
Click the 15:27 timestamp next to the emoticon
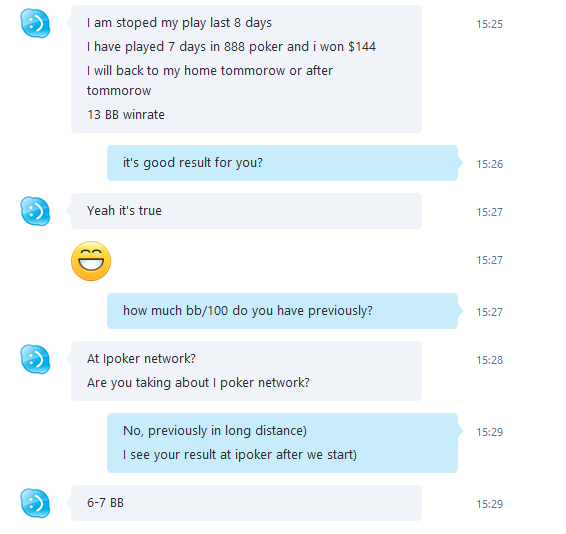[489, 260]
